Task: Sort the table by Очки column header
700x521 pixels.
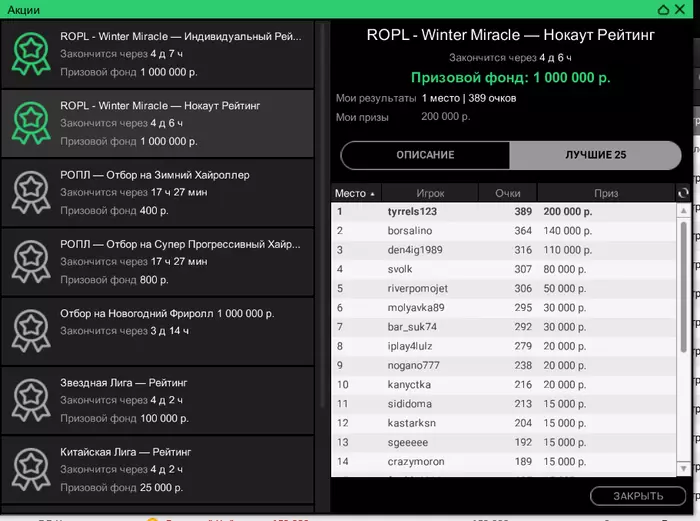Action: (508, 193)
